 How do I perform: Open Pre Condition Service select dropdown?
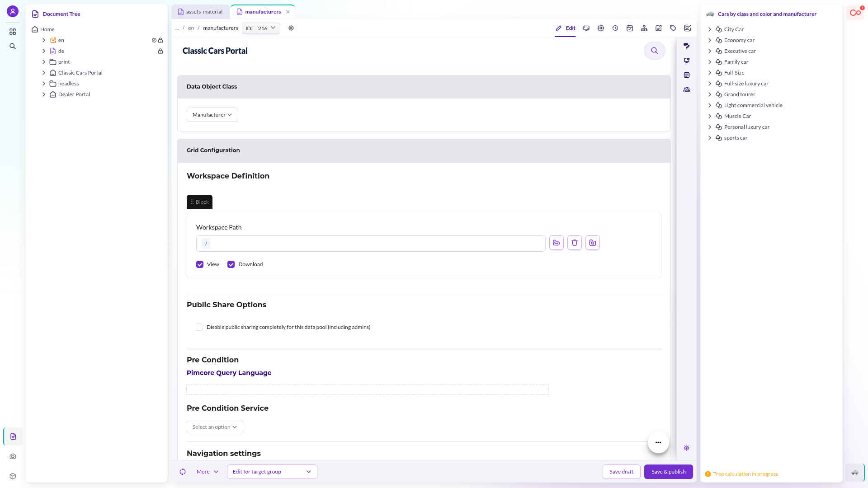(215, 427)
